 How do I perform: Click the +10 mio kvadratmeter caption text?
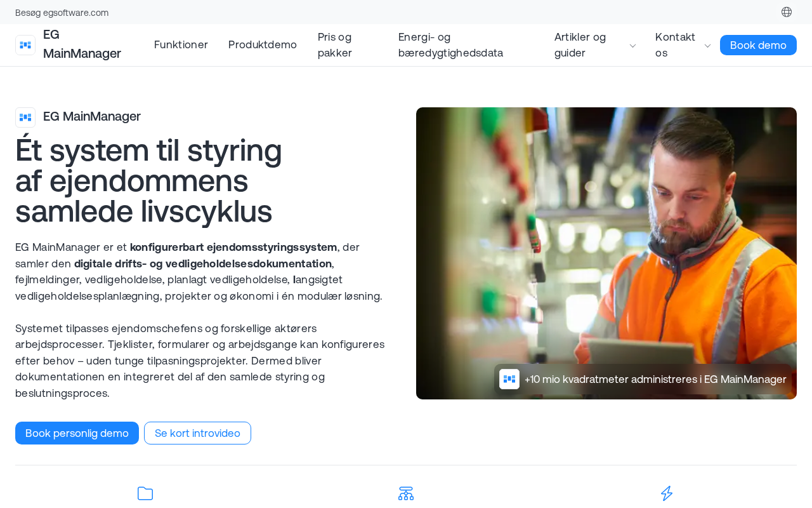pyautogui.click(x=655, y=379)
